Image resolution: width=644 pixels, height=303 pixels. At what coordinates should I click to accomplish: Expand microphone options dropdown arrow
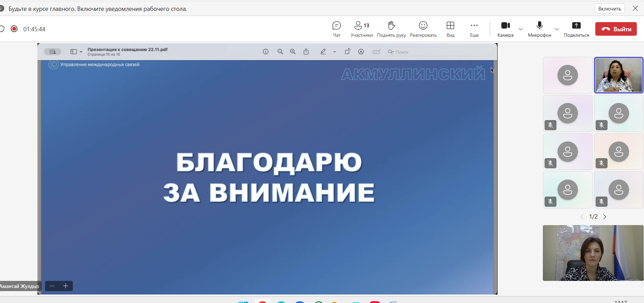pyautogui.click(x=557, y=29)
